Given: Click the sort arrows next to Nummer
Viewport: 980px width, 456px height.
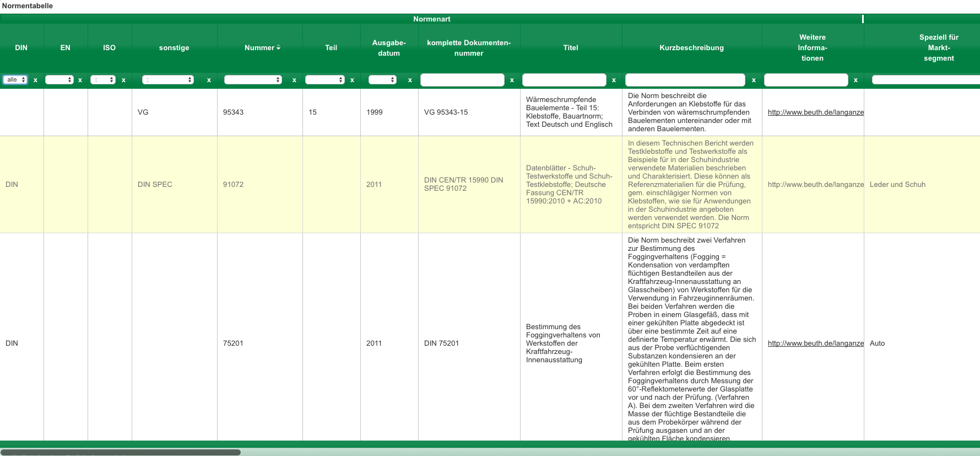Looking at the screenshot, I should coord(279,48).
